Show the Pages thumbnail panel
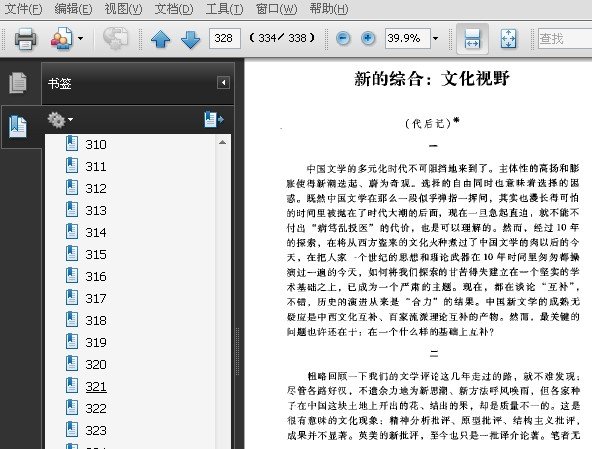 pyautogui.click(x=18, y=82)
